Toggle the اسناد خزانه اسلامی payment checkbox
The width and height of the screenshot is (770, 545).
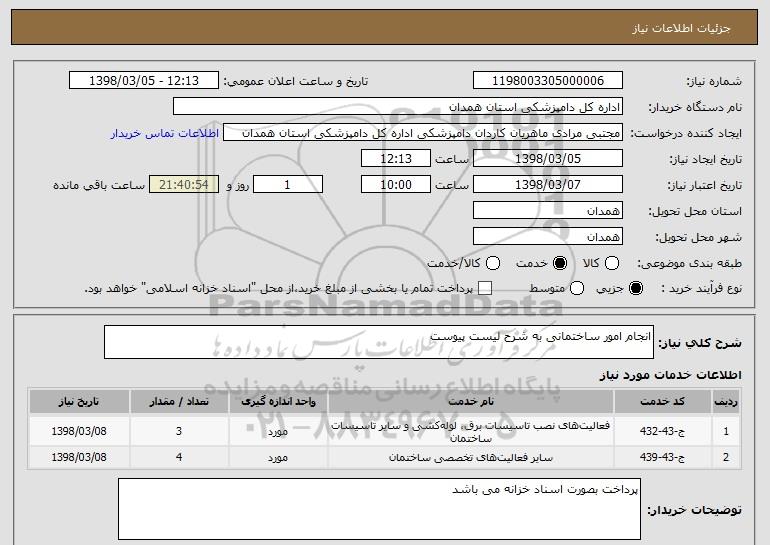485,288
